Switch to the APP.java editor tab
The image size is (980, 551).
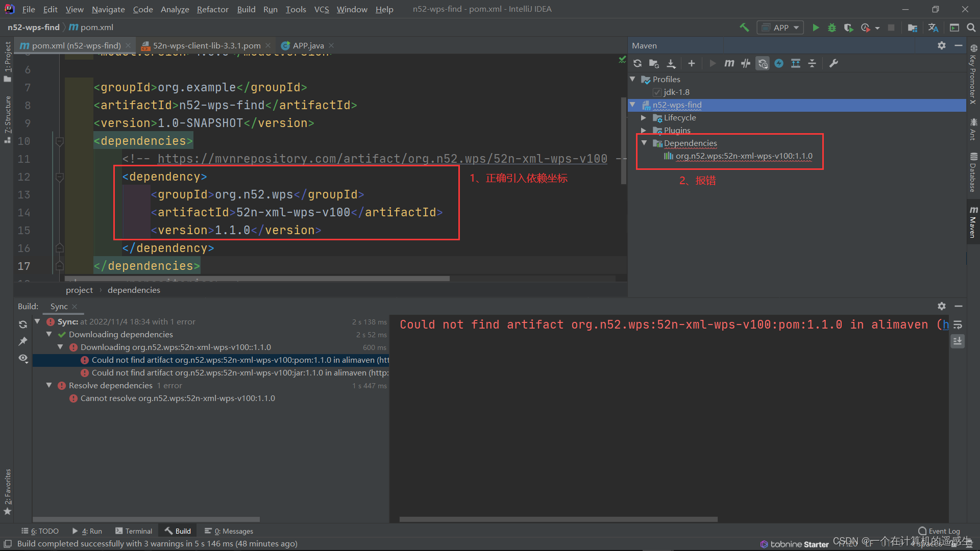pos(308,45)
